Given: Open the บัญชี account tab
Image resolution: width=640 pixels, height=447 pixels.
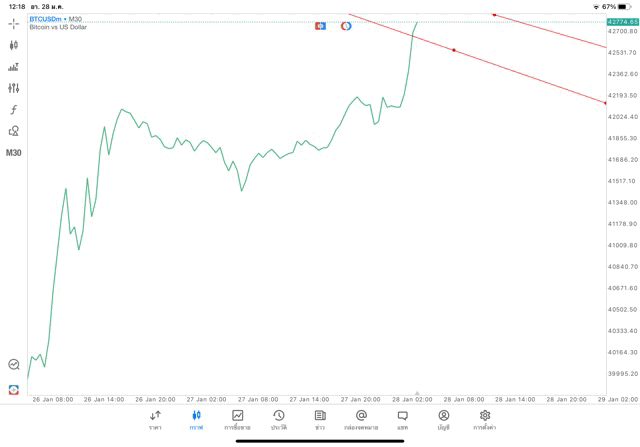Looking at the screenshot, I should coord(443,419).
